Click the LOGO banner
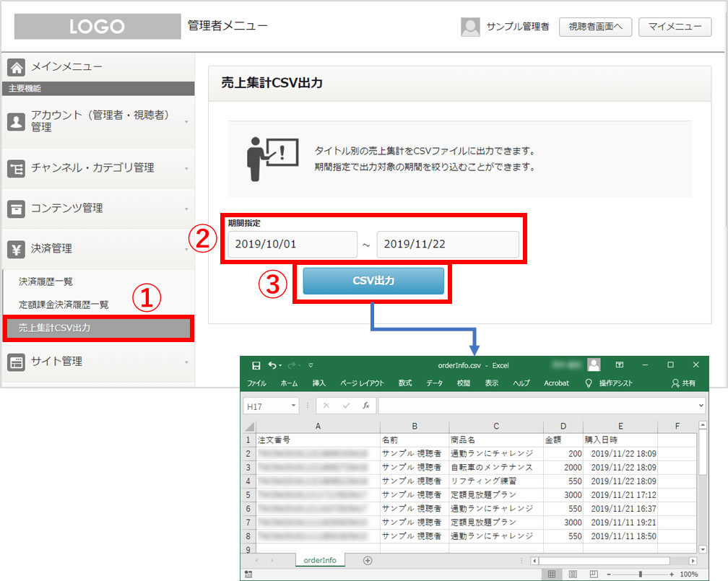Image resolution: width=728 pixels, height=581 pixels. pos(97,27)
